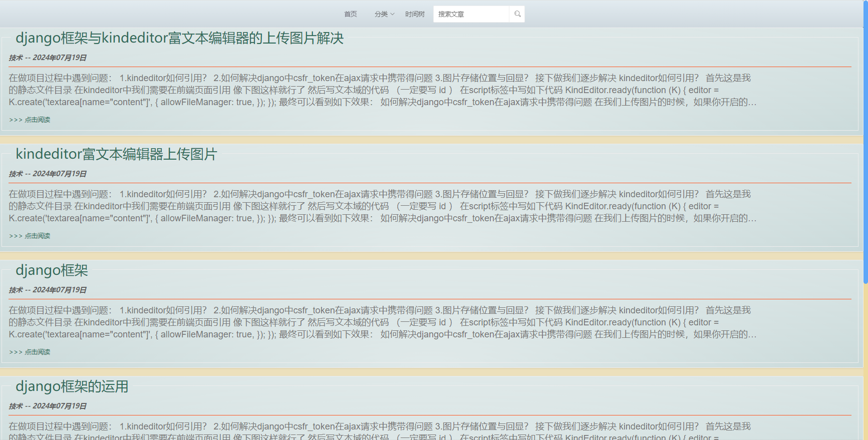Open article django框架与kindeditor富文本编辑器的上传图片解决
The image size is (868, 440).
(x=180, y=38)
